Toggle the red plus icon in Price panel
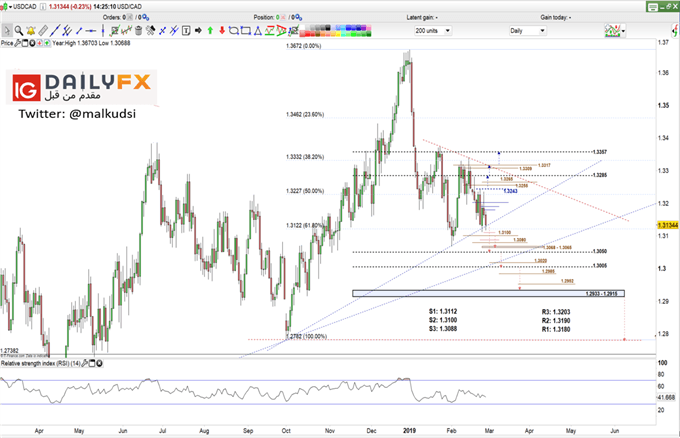The height and width of the screenshot is (438, 680). (39, 43)
